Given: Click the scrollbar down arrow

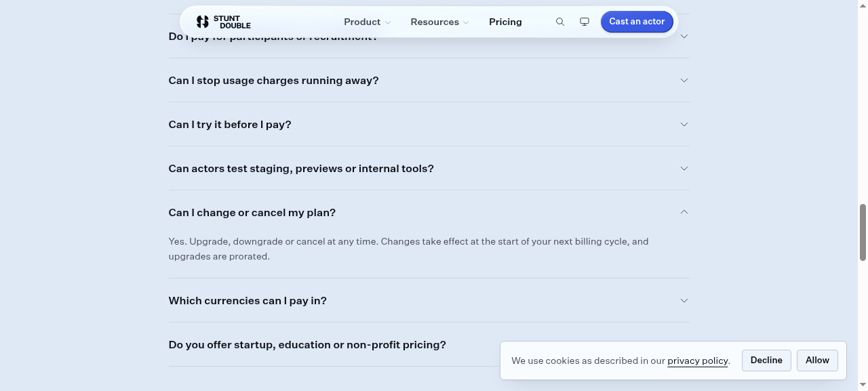Looking at the screenshot, I should coord(863,386).
